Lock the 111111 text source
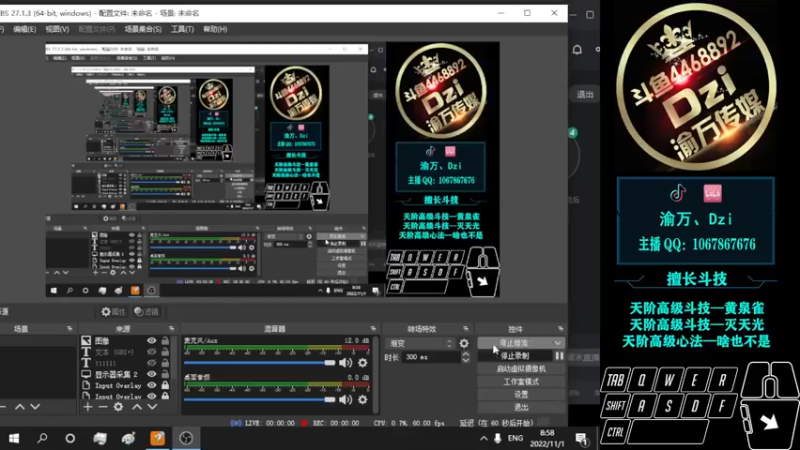Image resolution: width=800 pixels, height=450 pixels. point(165,363)
